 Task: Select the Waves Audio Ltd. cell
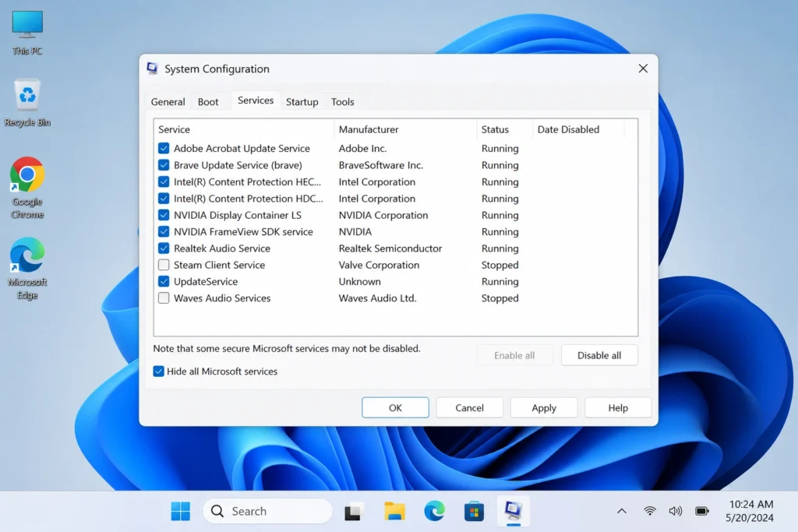point(378,298)
